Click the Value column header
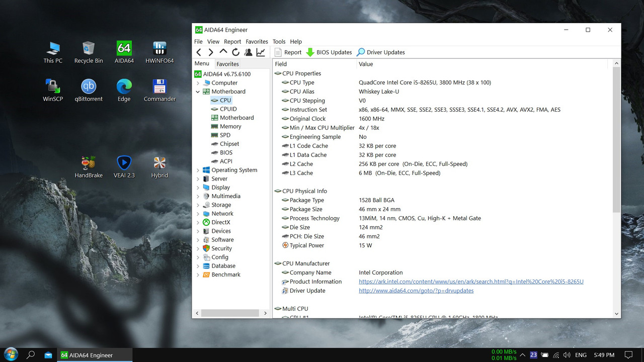 point(482,64)
